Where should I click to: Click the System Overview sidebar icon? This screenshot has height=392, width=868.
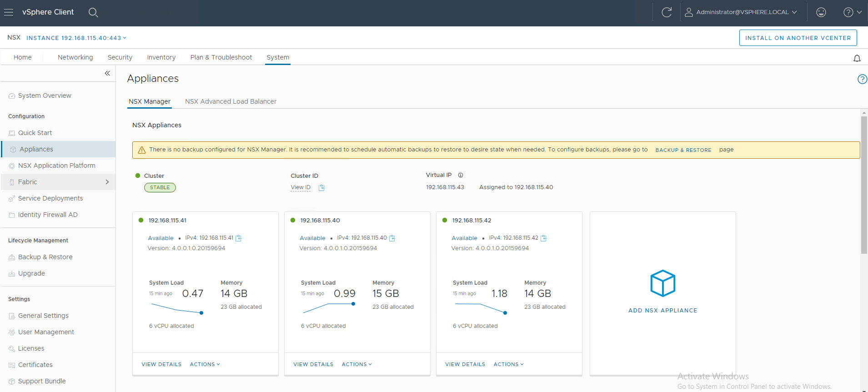coord(12,96)
